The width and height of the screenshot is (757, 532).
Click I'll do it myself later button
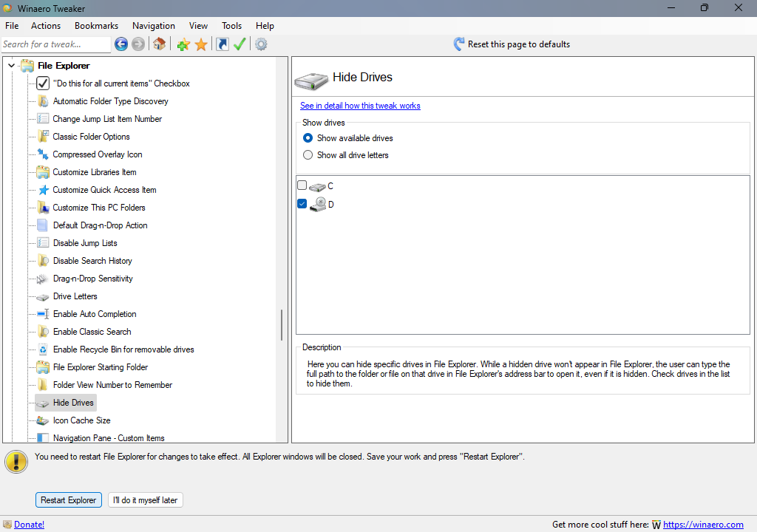tap(146, 500)
